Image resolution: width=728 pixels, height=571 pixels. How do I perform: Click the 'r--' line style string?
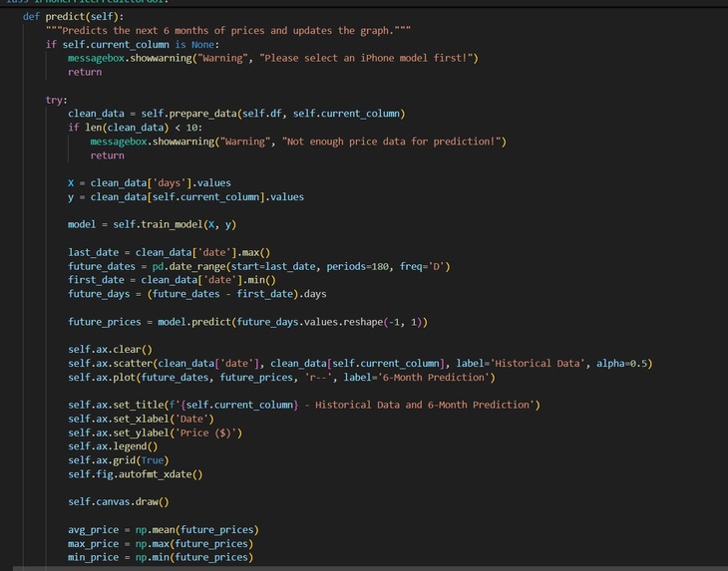coord(318,377)
